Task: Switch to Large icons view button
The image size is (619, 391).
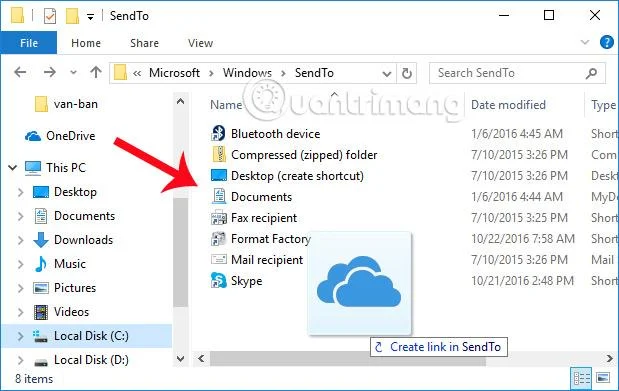Action: 603,378
